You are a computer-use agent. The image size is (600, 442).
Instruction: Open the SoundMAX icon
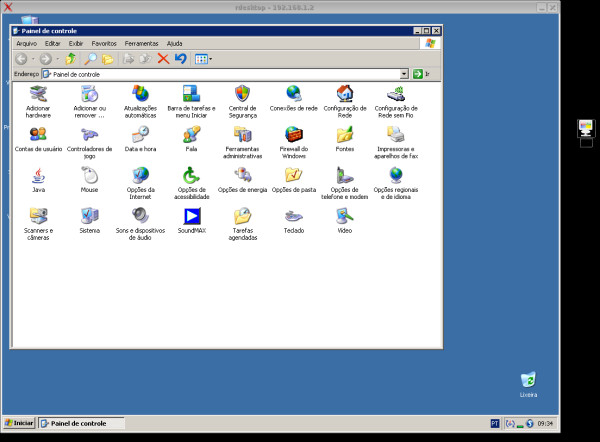pyautogui.click(x=191, y=221)
